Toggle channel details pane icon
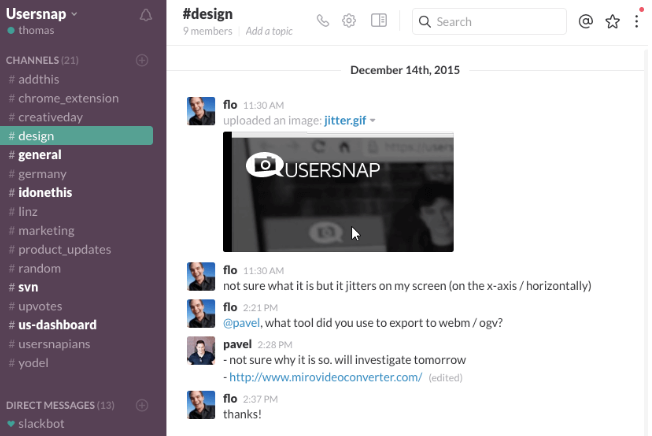Screen dimensions: 652x436 (379, 20)
